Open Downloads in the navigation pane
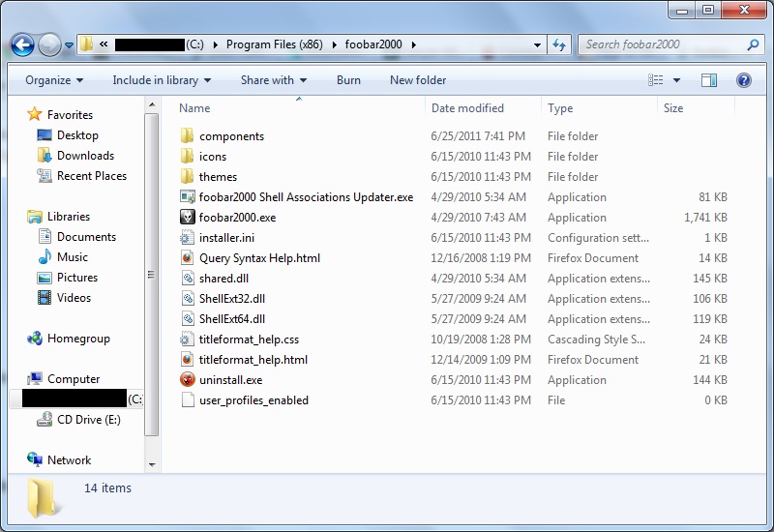Viewport: 774px width, 532px height. (x=85, y=156)
